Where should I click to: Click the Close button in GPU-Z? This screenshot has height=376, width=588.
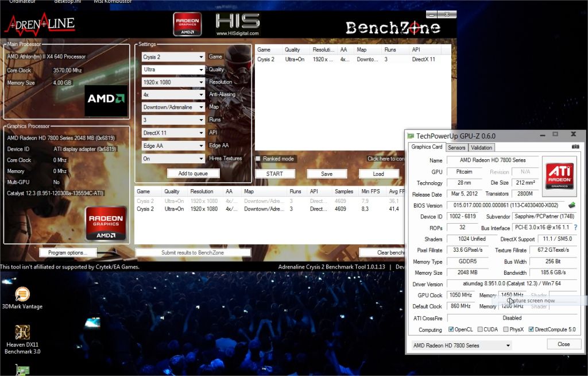pyautogui.click(x=564, y=344)
